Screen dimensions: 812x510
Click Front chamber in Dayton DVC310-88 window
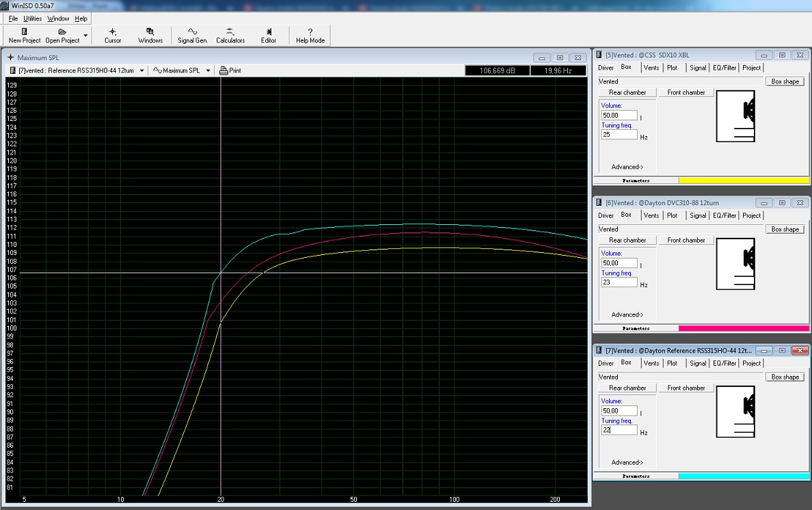[x=686, y=240]
